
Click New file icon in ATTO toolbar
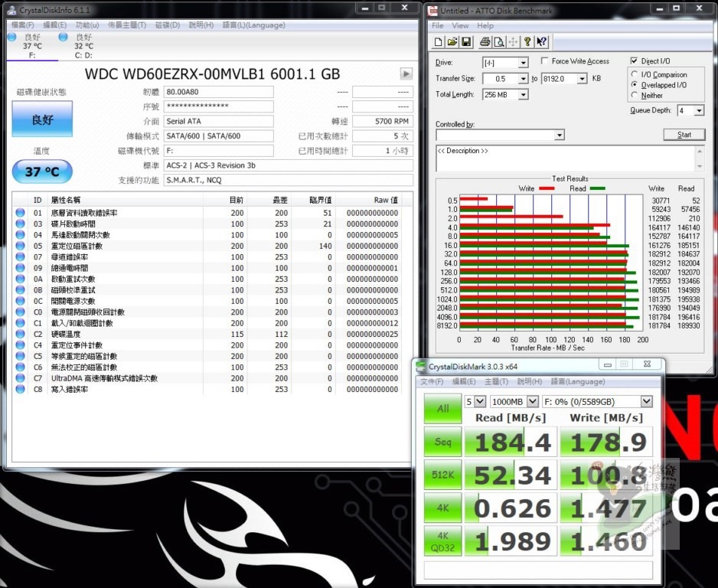(438, 42)
